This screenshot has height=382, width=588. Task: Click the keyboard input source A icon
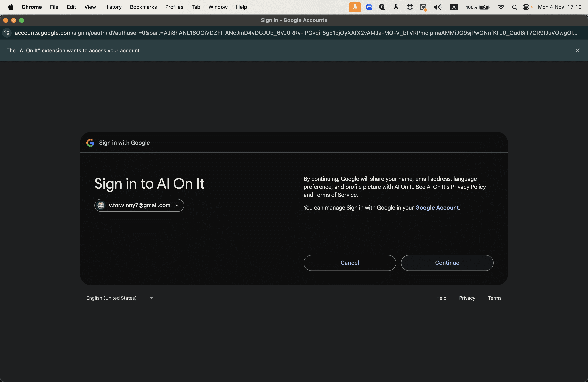[454, 7]
